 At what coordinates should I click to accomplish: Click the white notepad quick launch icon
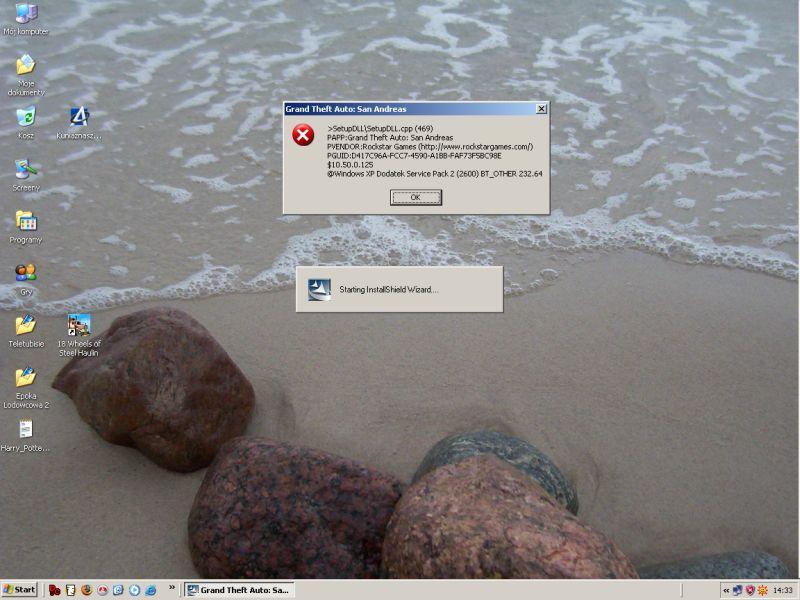tap(71, 590)
